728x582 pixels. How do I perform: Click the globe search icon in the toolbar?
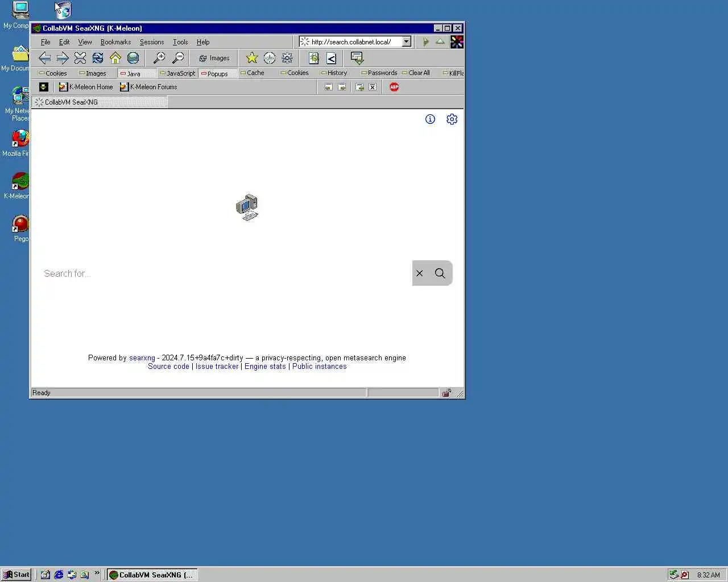[133, 58]
